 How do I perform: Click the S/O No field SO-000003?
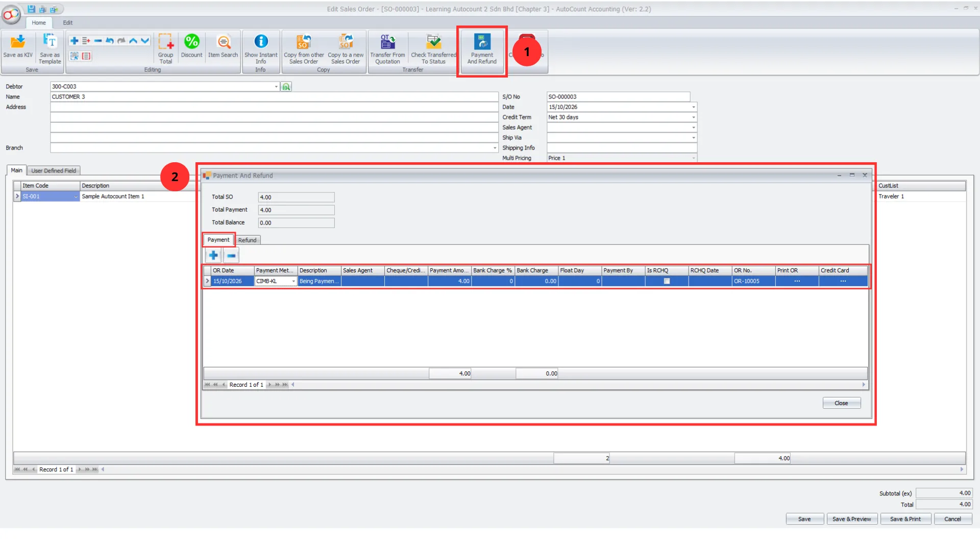point(618,97)
